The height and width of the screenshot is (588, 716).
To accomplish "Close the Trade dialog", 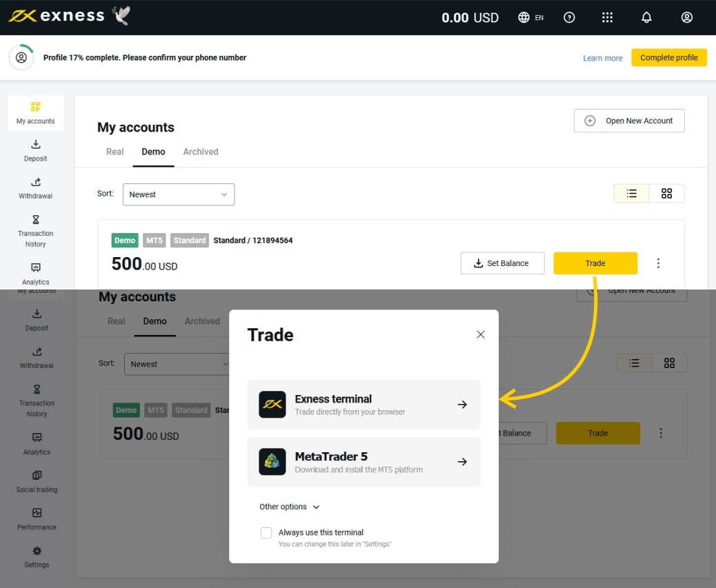I will coord(480,334).
